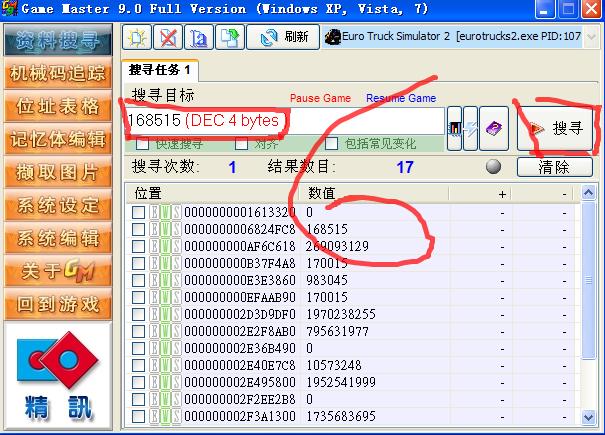The height and width of the screenshot is (435, 605).
Task: Open the 记忆体编辑 sidebar menu
Action: point(58,139)
